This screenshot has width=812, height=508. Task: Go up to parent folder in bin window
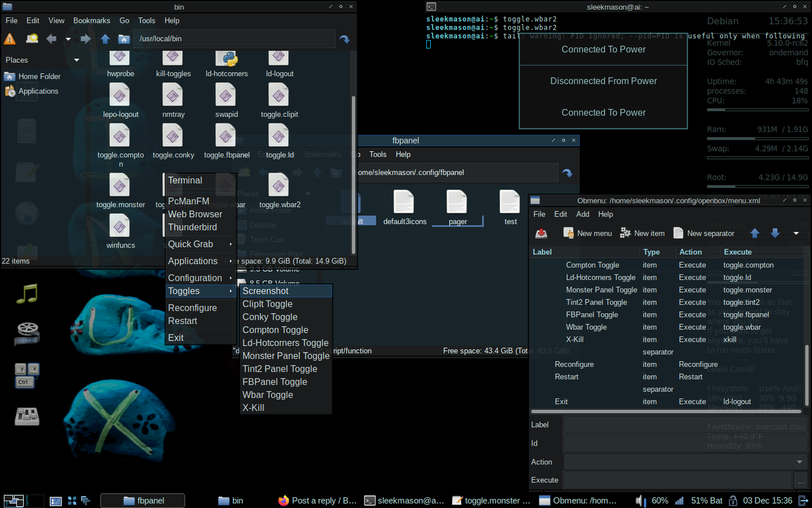click(x=105, y=39)
